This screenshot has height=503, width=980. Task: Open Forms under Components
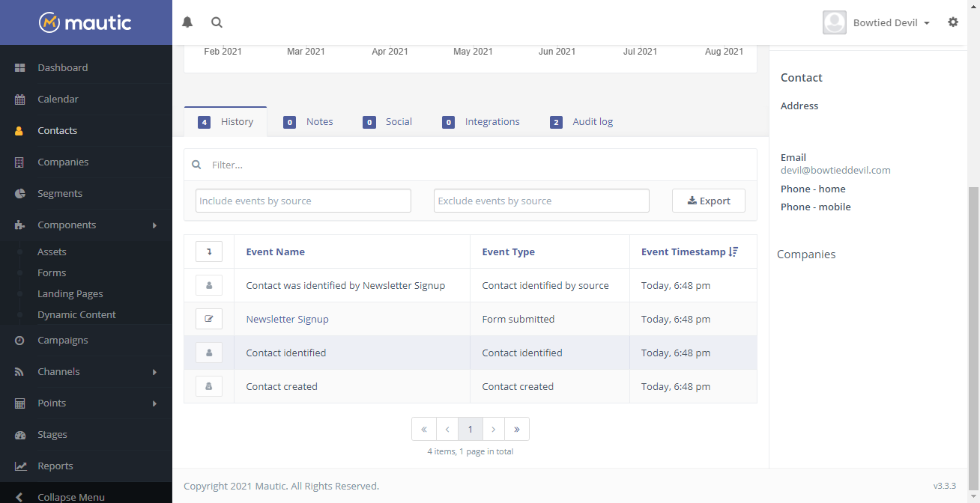tap(52, 272)
